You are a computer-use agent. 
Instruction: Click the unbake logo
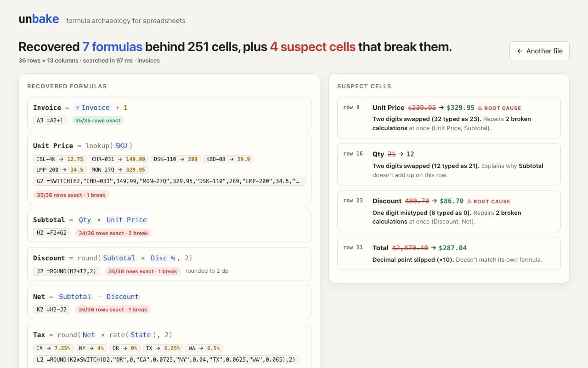click(x=39, y=19)
